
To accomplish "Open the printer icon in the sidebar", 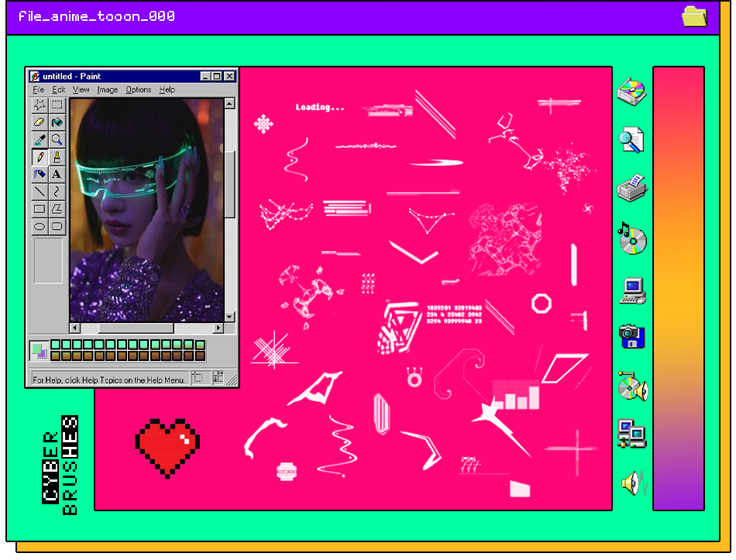I will click(x=632, y=188).
